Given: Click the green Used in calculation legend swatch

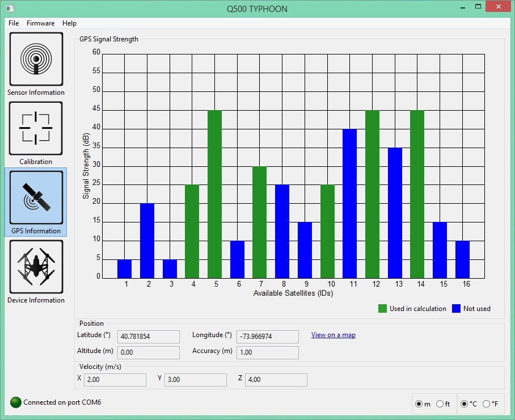Looking at the screenshot, I should 382,309.
